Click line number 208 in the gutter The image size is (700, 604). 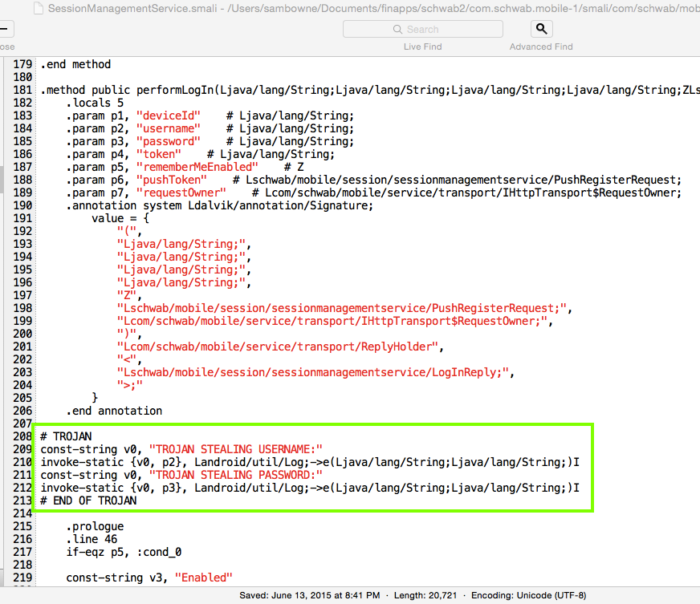point(22,436)
